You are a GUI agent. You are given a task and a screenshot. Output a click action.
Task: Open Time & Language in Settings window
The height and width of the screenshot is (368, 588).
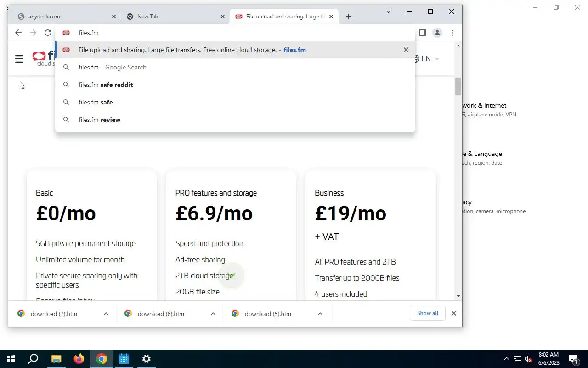pos(482,158)
